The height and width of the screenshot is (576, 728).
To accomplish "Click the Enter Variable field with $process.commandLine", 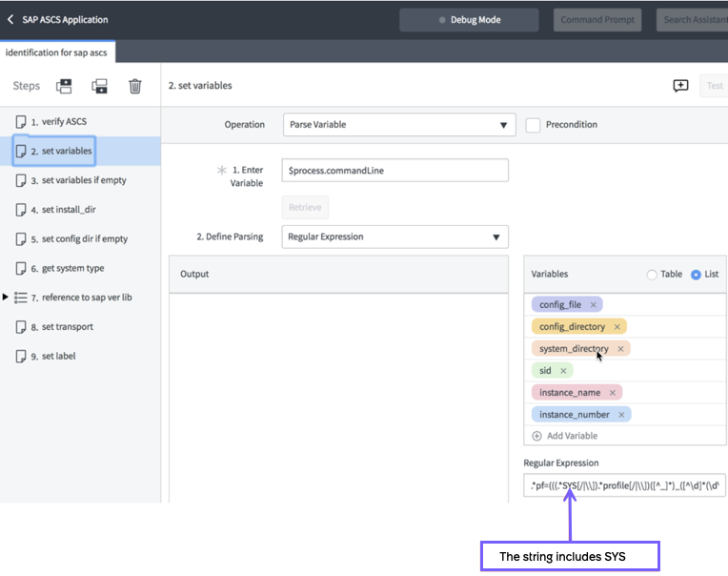I will coord(394,171).
